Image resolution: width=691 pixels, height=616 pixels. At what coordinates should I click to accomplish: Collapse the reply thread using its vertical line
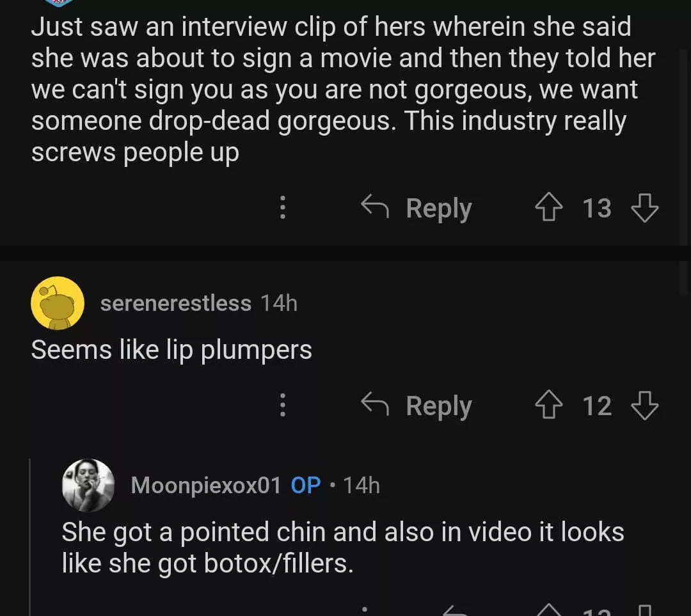(30, 537)
